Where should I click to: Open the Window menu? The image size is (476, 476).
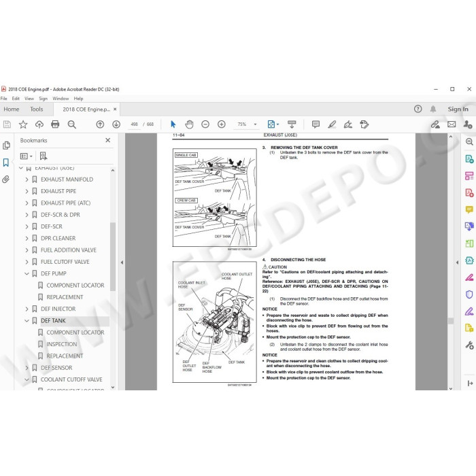(x=61, y=99)
